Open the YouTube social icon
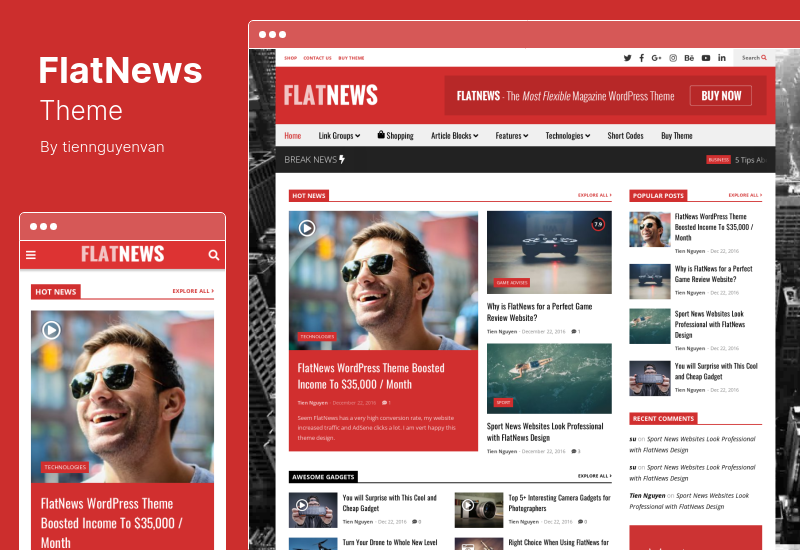Screen dimensions: 800x550 [x=706, y=58]
